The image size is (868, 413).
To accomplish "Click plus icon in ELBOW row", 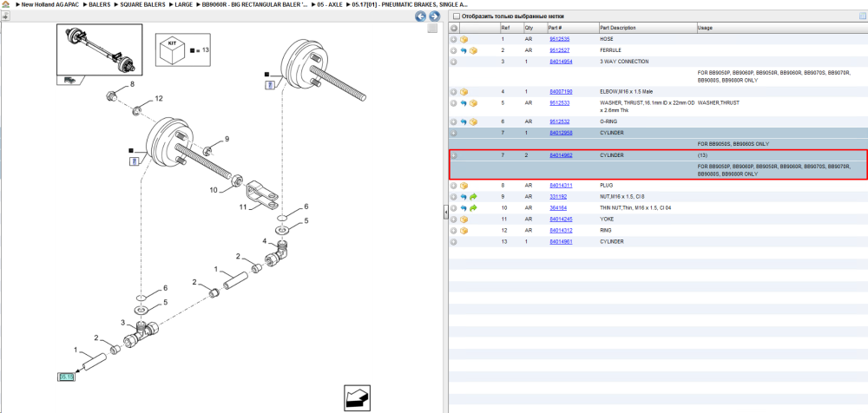I will tap(453, 92).
